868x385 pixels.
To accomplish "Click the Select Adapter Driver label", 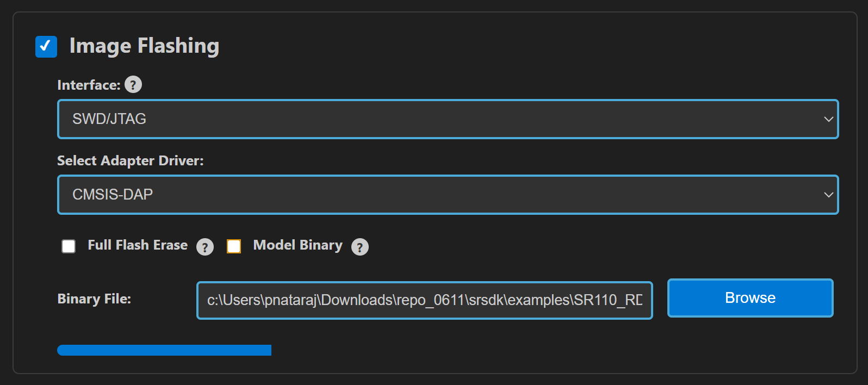I will [130, 160].
